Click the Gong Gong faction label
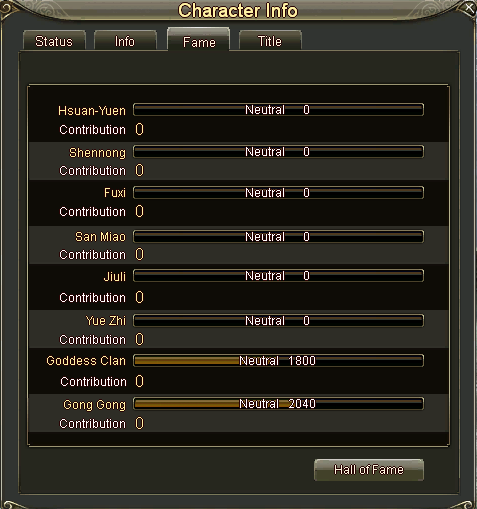Screen dimensions: 477x509 (95, 405)
